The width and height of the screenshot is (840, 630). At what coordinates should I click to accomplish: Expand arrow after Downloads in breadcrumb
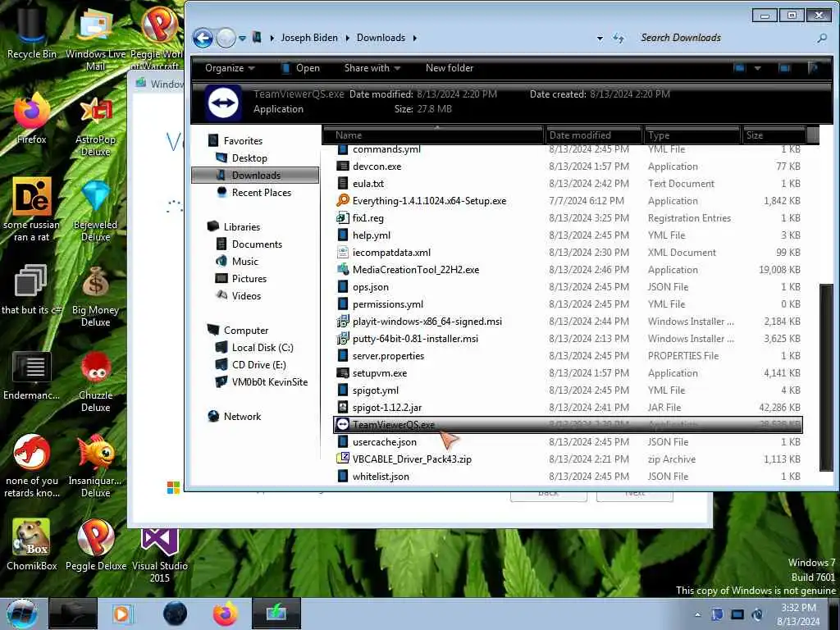[414, 38]
